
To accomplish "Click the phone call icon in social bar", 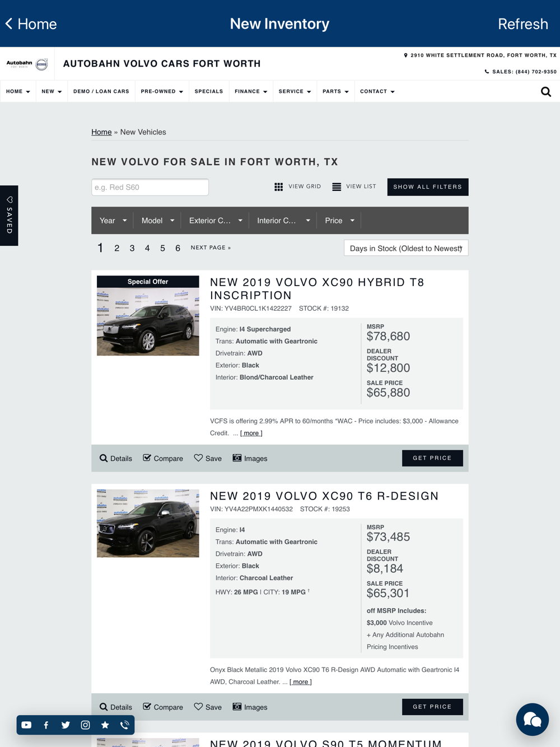I will pyautogui.click(x=124, y=725).
